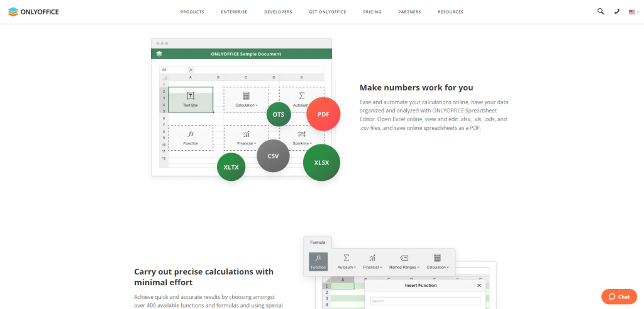Viewport: 644px width, 309px height.
Task: Open the Chat widget
Action: pos(619,296)
